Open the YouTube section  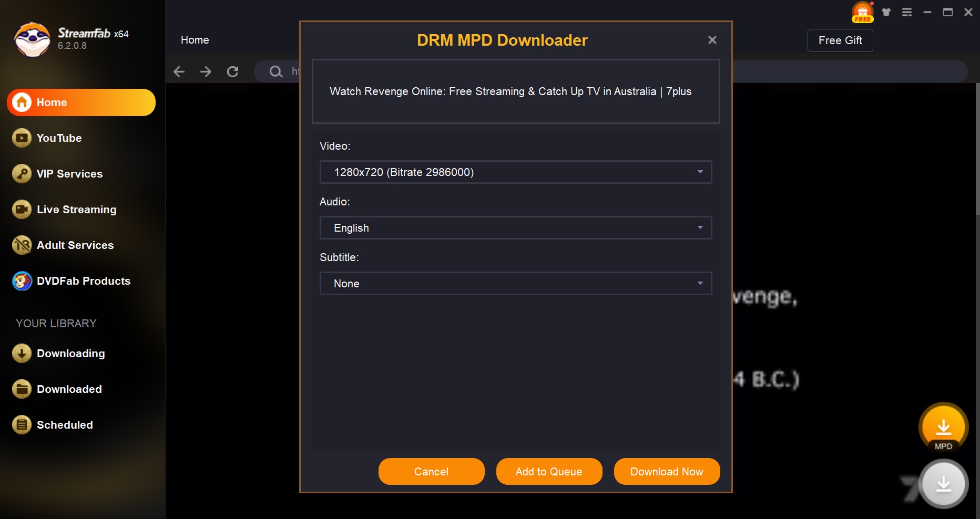59,138
